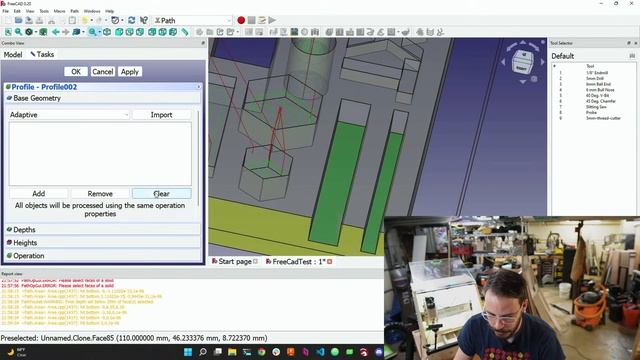This screenshot has height=360, width=640.
Task: Click the Remove button
Action: click(100, 193)
